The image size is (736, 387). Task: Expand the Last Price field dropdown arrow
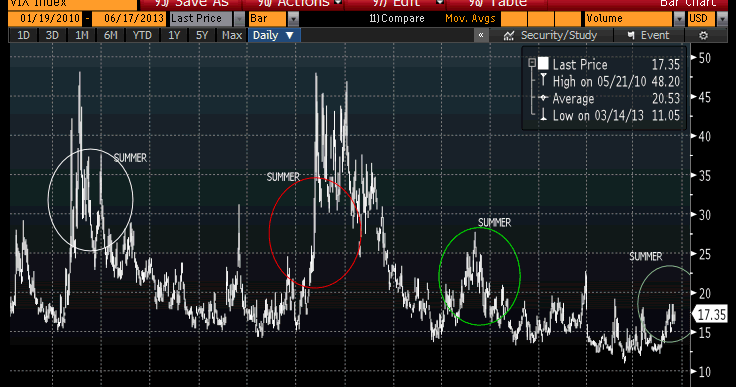click(x=239, y=19)
